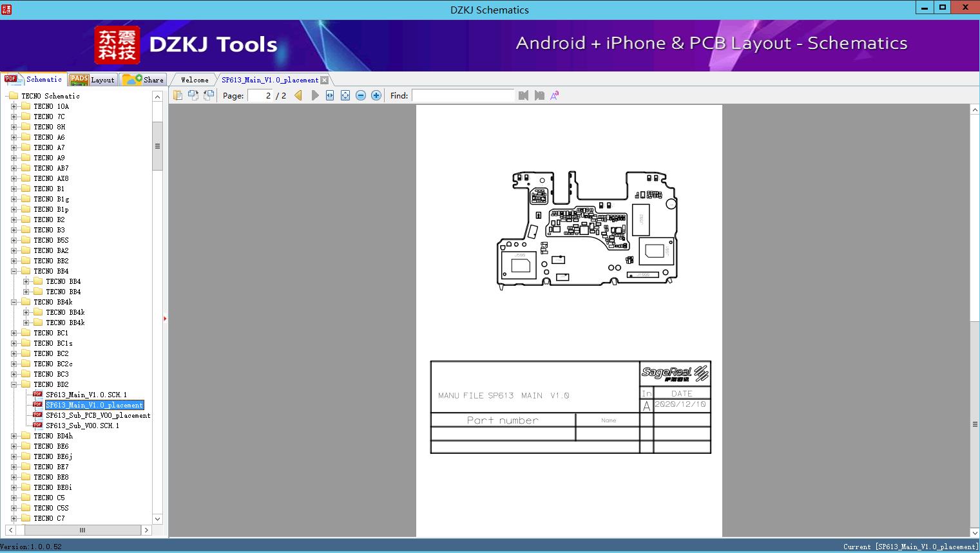Viewport: 980px width, 553px height.
Task: Select the SP613_Main_V1.0_placement document tab
Action: click(x=270, y=80)
